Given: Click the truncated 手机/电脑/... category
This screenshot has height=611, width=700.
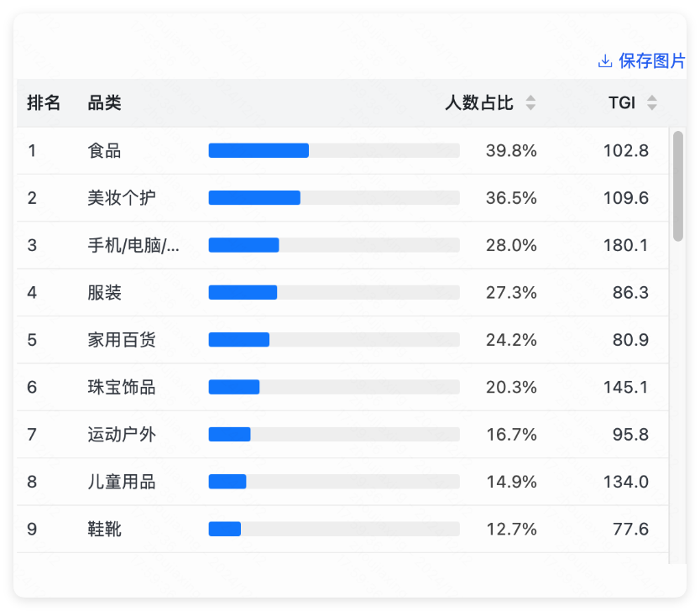Looking at the screenshot, I should coord(133,246).
